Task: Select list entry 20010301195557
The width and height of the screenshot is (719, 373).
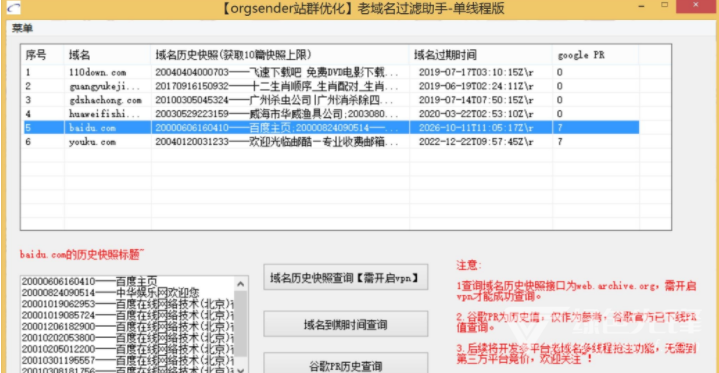Action: click(127, 360)
